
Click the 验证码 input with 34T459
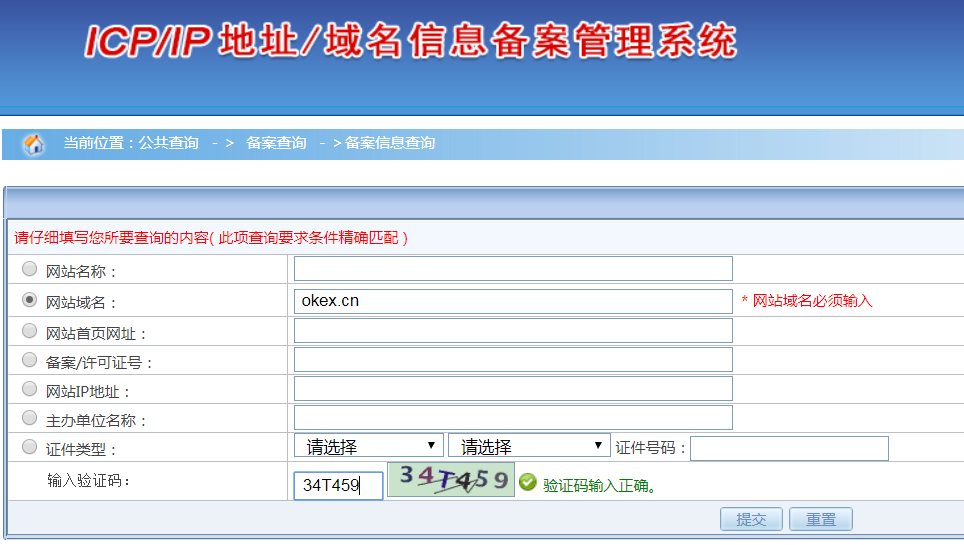click(338, 486)
